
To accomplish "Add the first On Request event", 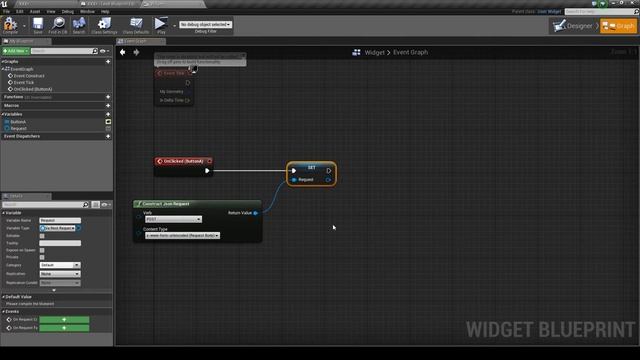I will [64, 320].
